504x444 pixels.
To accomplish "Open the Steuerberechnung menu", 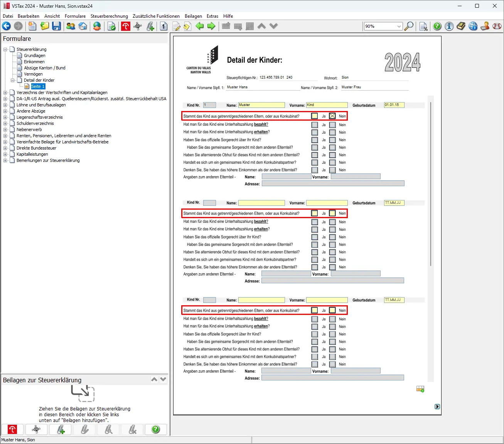I will (x=109, y=16).
